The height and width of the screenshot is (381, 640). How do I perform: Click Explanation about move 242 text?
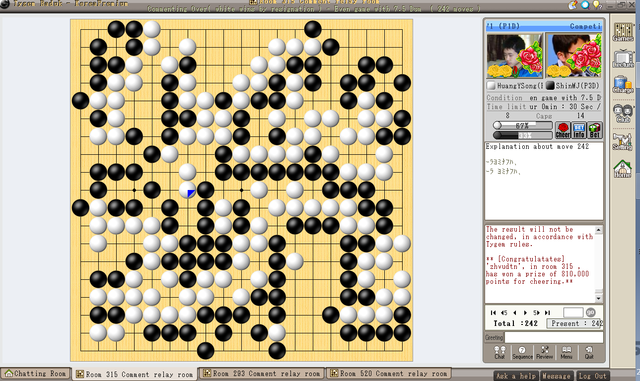(x=537, y=146)
